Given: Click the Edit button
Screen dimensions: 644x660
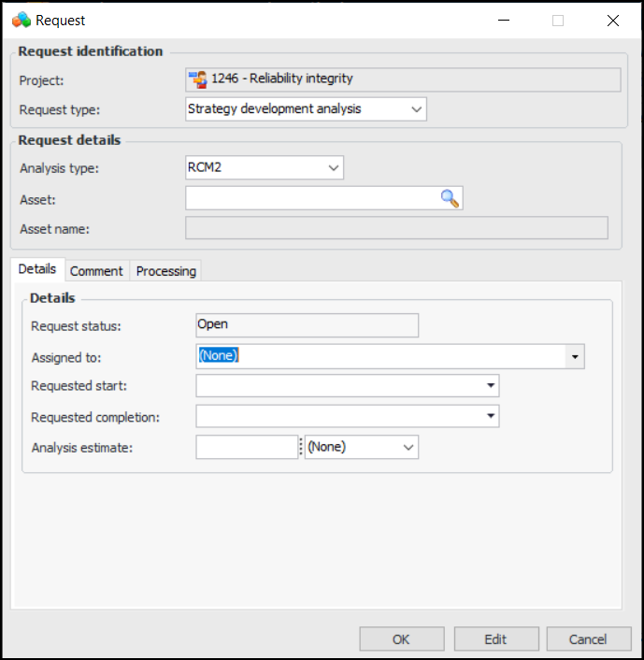Looking at the screenshot, I should pyautogui.click(x=495, y=639).
